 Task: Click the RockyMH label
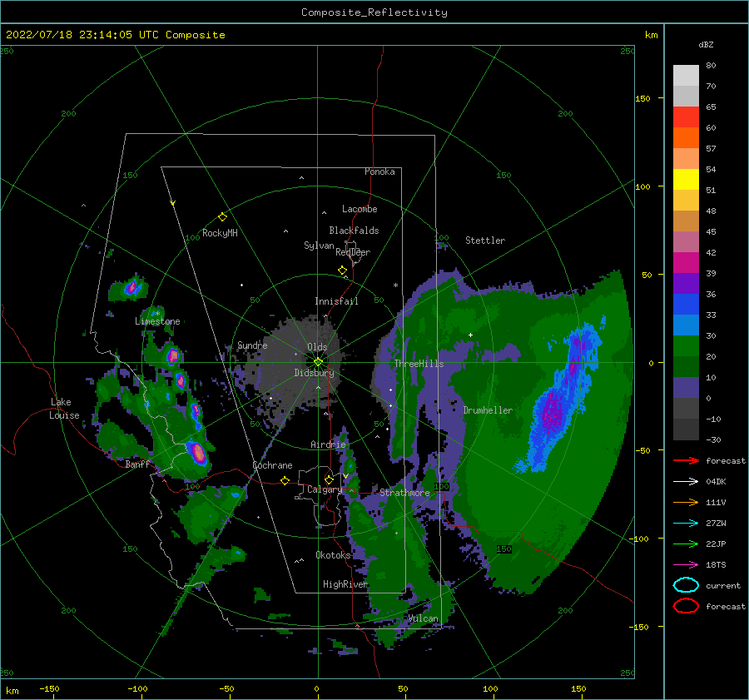[220, 233]
